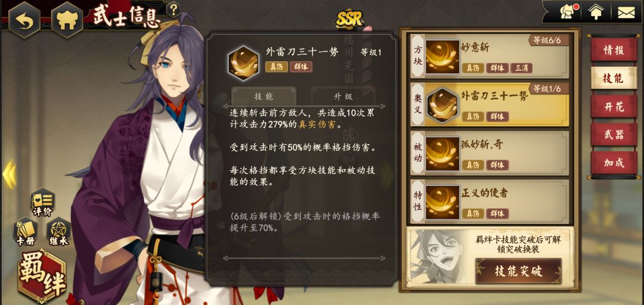Open the home gate icon
This screenshot has height=305, width=644.
[x=67, y=20]
